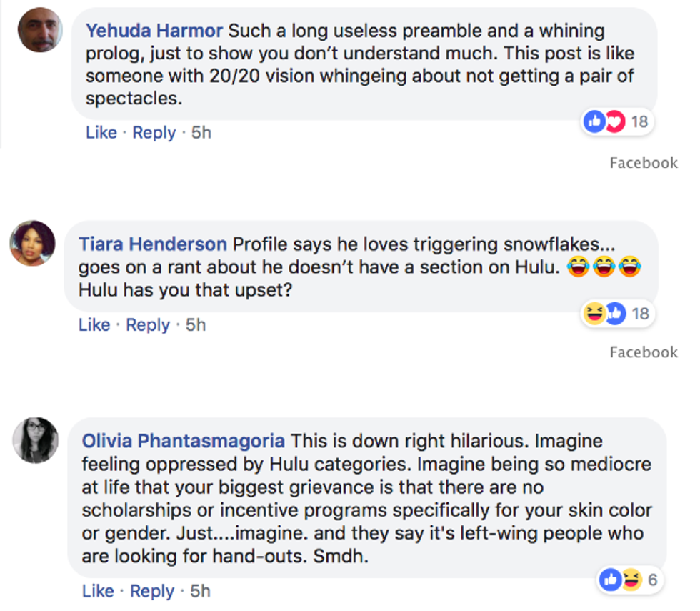Open the 6 reactions count on Olivia's comment
The height and width of the screenshot is (611, 700).
point(652,580)
